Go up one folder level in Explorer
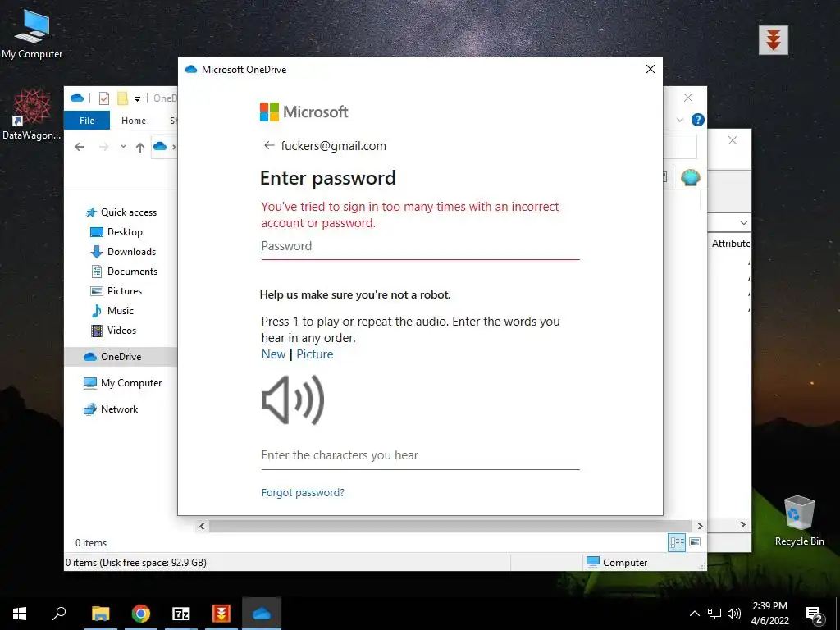This screenshot has height=630, width=840. (x=139, y=148)
